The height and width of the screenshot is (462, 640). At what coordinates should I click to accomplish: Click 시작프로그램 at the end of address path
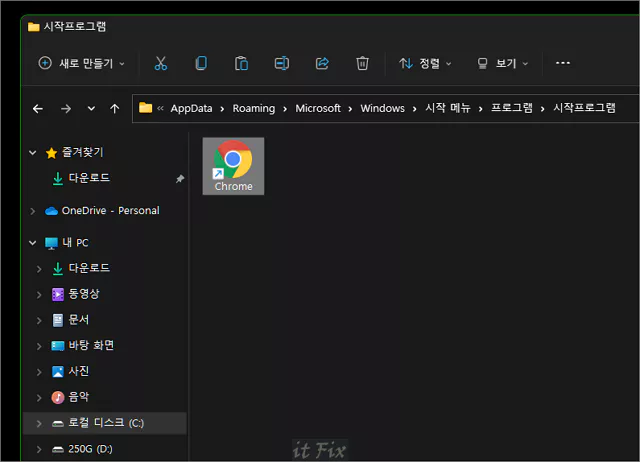pyautogui.click(x=584, y=108)
